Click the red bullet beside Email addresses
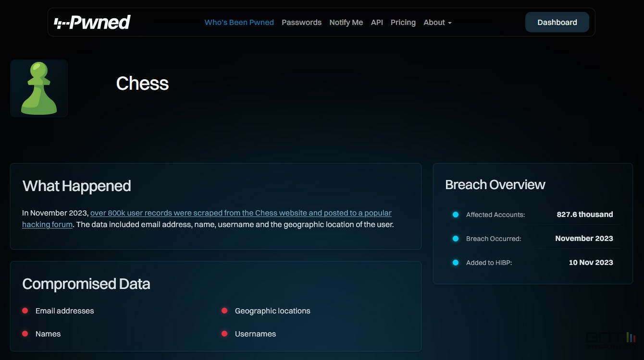Screen dimensions: 644x360 (25, 311)
